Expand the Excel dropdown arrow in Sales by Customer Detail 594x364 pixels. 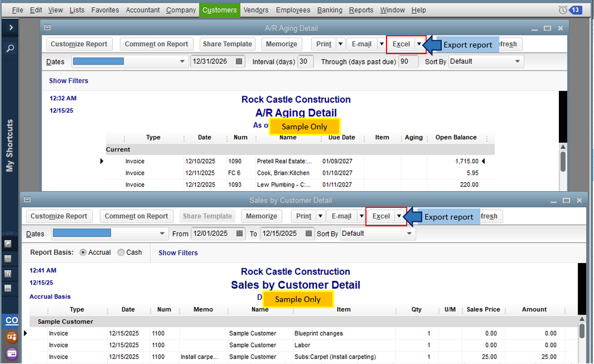(x=399, y=216)
